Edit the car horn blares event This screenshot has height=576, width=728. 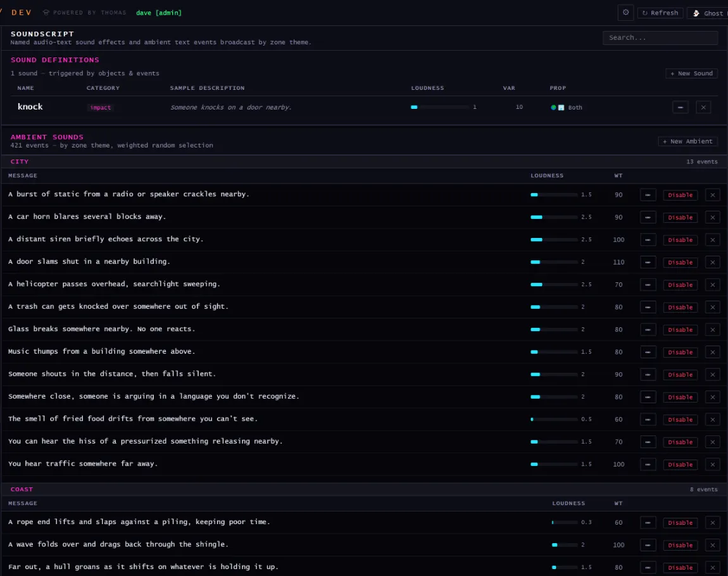(x=648, y=217)
